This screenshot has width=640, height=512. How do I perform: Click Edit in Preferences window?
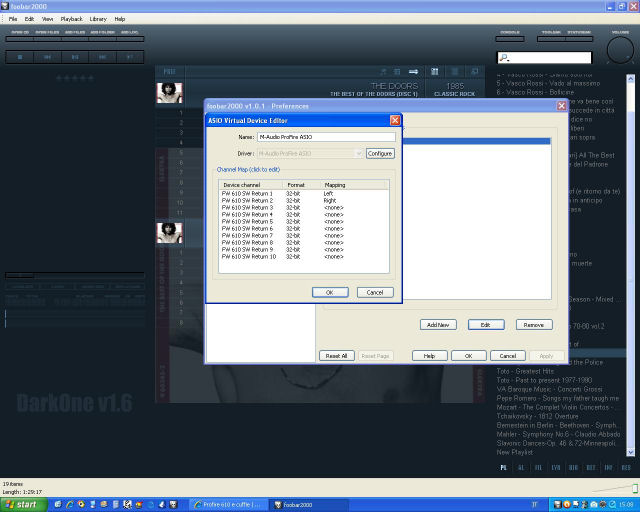coord(486,325)
